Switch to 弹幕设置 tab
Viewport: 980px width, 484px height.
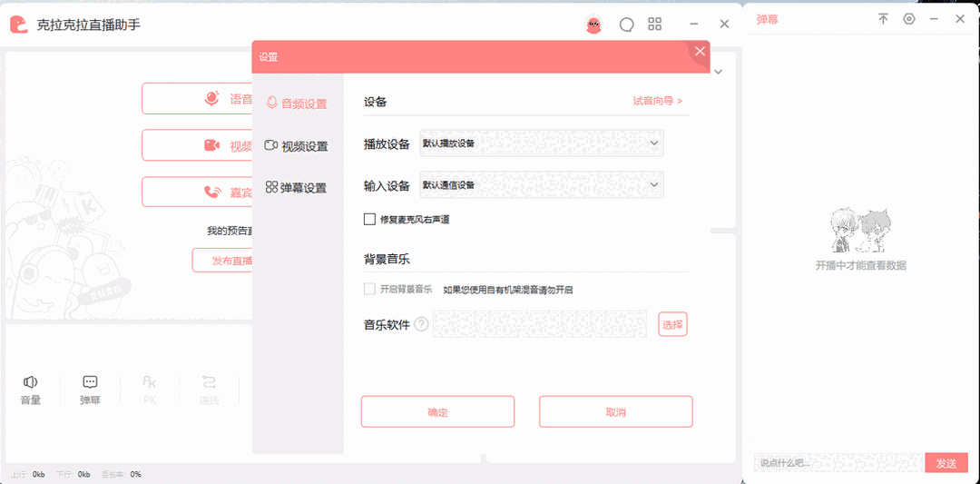point(297,188)
